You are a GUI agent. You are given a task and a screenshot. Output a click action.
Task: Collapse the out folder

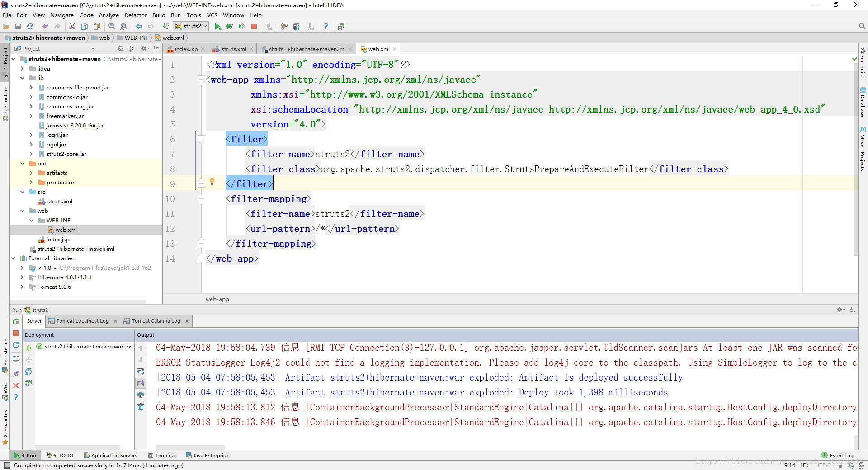(22, 164)
